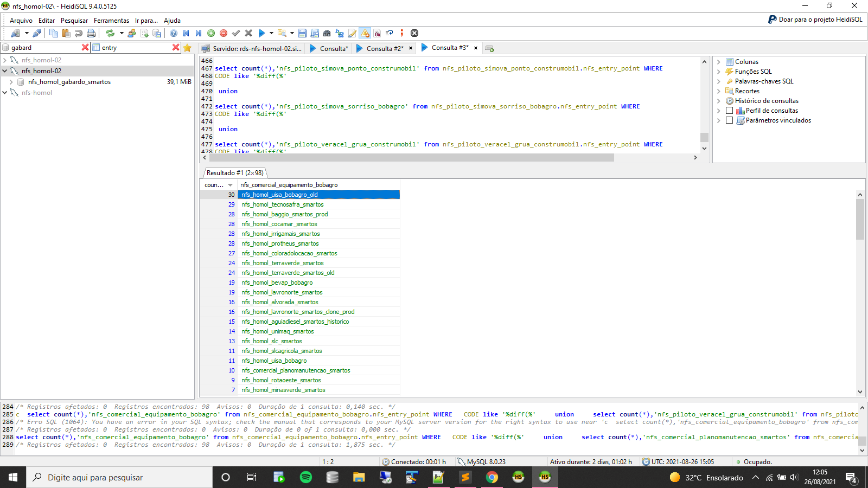Click the red cancel editing X icon
The height and width of the screenshot is (488, 868).
[248, 33]
